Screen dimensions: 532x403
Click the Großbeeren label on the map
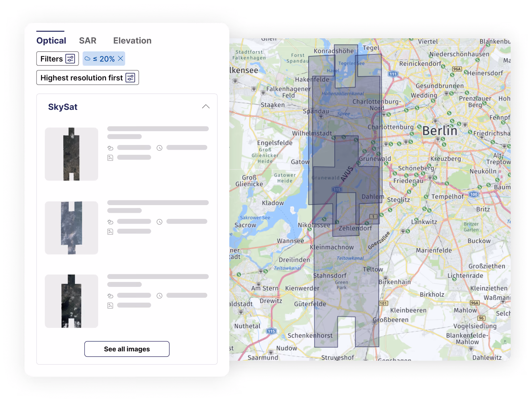click(390, 320)
